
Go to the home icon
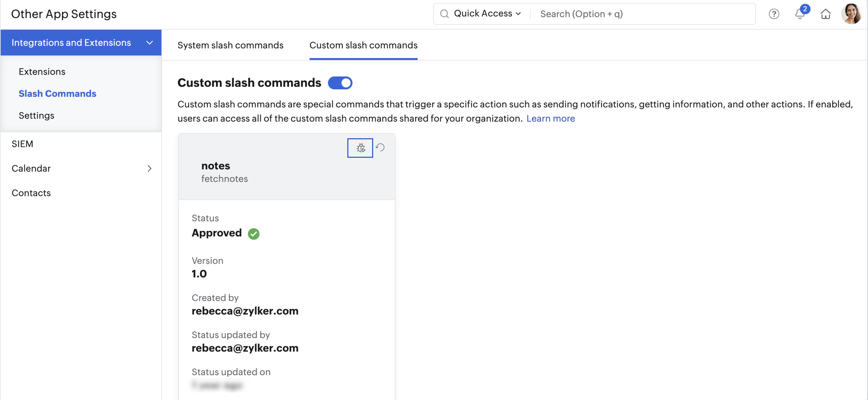[x=825, y=14]
